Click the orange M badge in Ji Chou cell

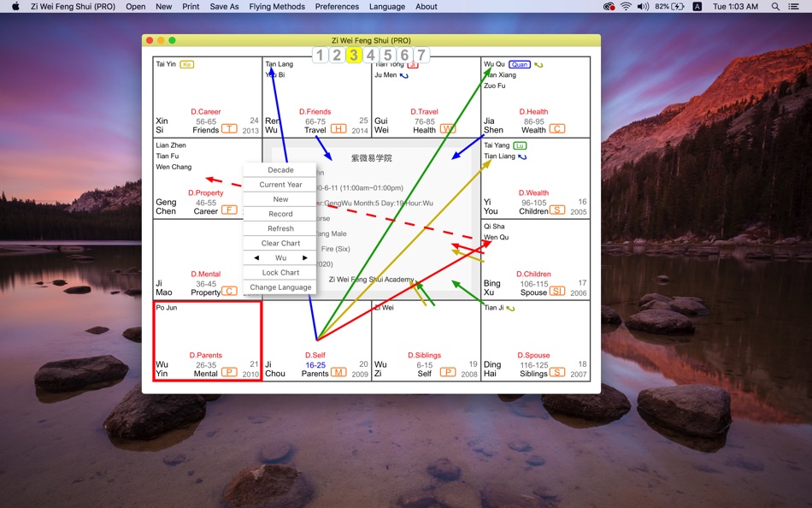(x=338, y=372)
